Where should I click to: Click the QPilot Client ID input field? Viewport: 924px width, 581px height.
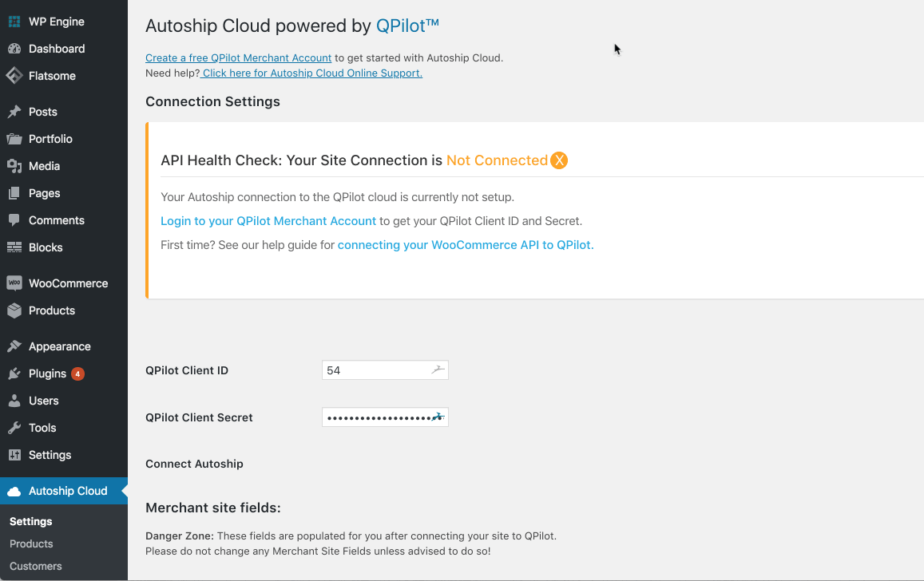[x=385, y=370]
